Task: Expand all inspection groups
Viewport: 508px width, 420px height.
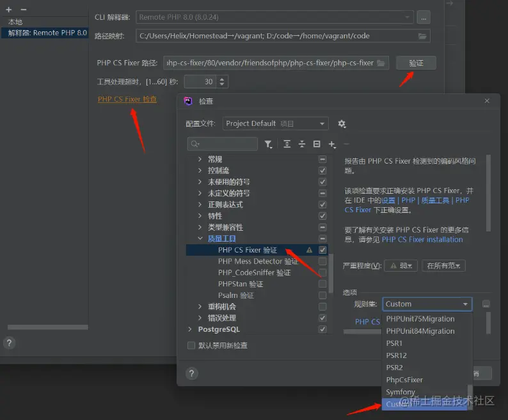Action: (287, 144)
